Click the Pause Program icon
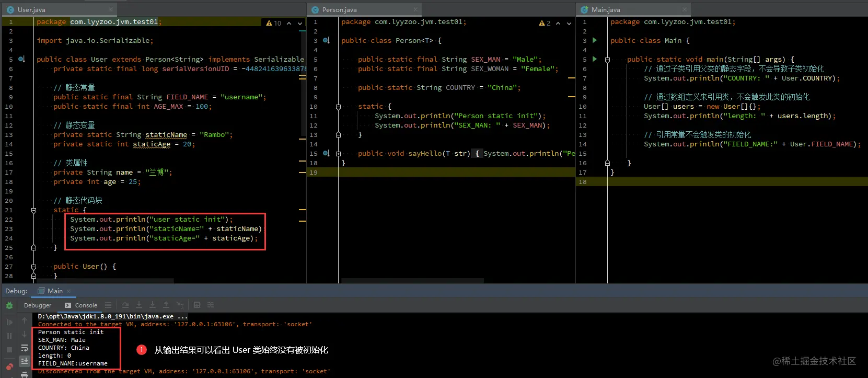868x378 pixels. tap(9, 336)
